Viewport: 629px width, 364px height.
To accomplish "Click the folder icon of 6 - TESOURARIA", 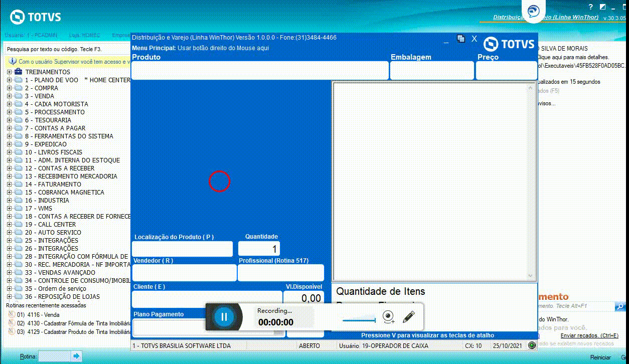I will pyautogui.click(x=18, y=120).
